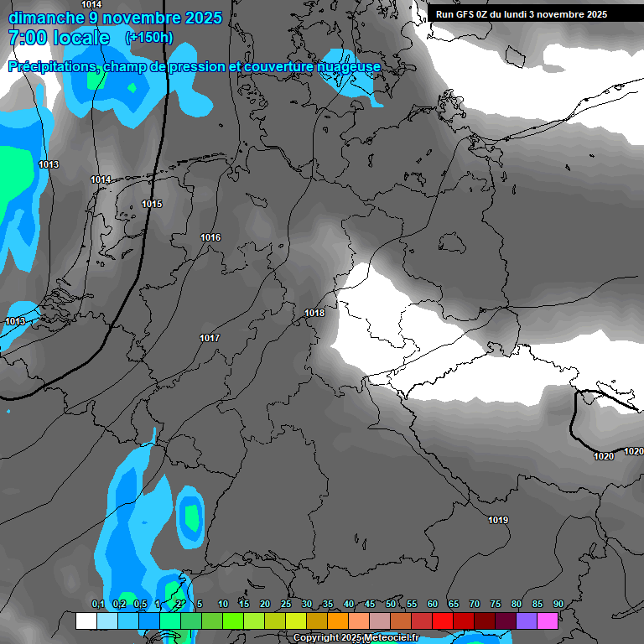The height and width of the screenshot is (644, 644).
Task: Click 'Run GFS 0Z du lundi 3 novembre 2025' label
Action: (x=522, y=15)
